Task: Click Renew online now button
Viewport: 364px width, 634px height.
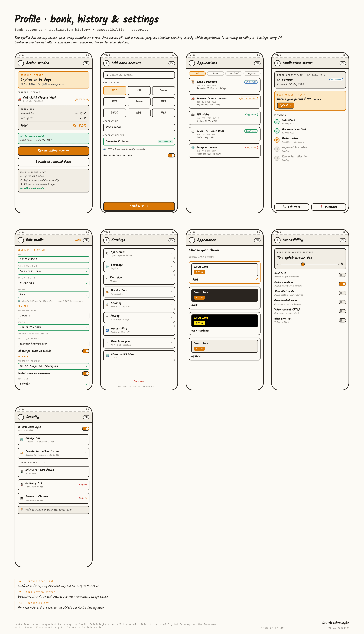Action: (54, 151)
